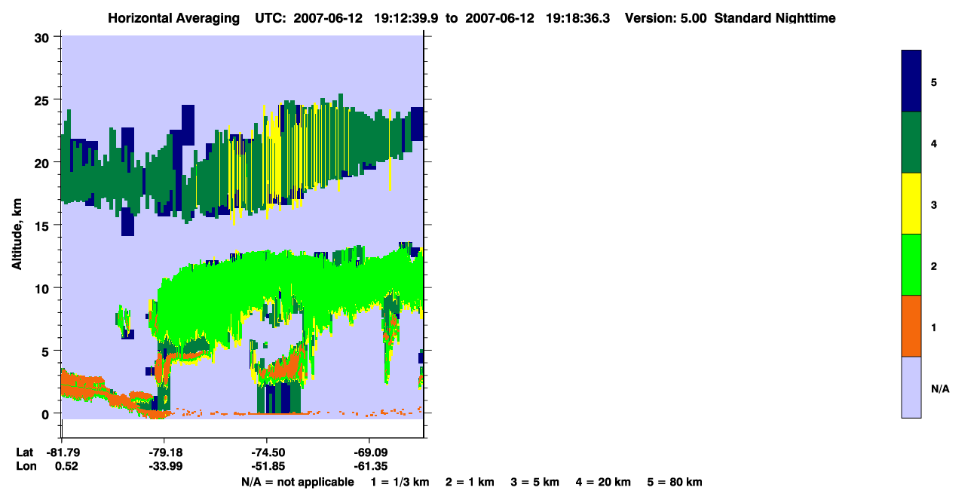
Task: Click the yellow level 3 legend swatch
Action: tap(911, 204)
